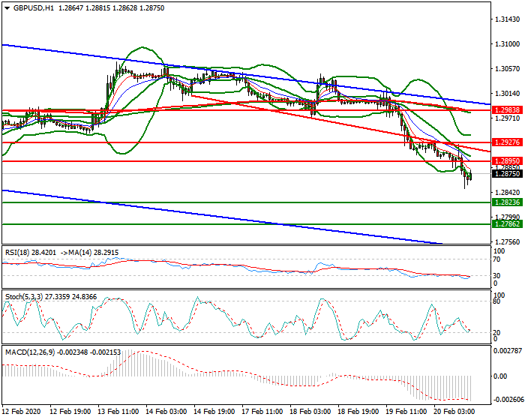The width and height of the screenshot is (525, 420).
Task: Click the MACD scale value -0.002606
Action: pyautogui.click(x=508, y=400)
